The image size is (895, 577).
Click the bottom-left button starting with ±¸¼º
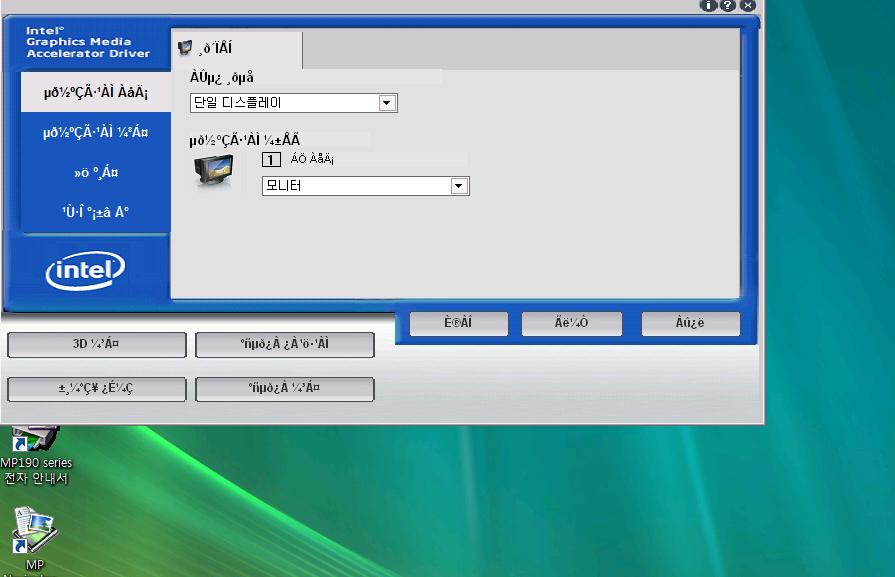[96, 389]
